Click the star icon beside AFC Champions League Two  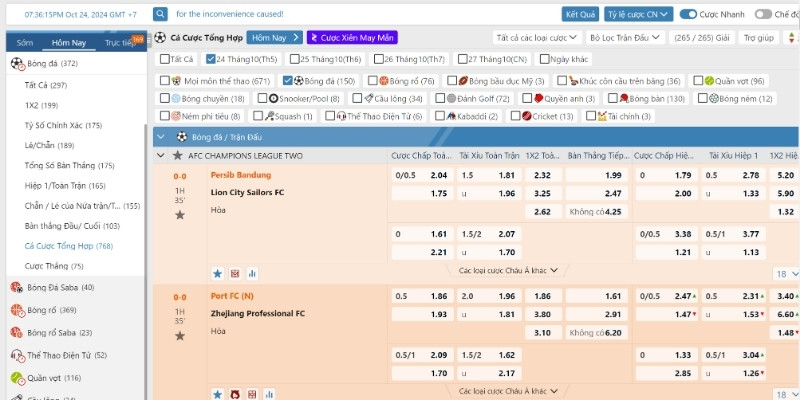[178, 156]
